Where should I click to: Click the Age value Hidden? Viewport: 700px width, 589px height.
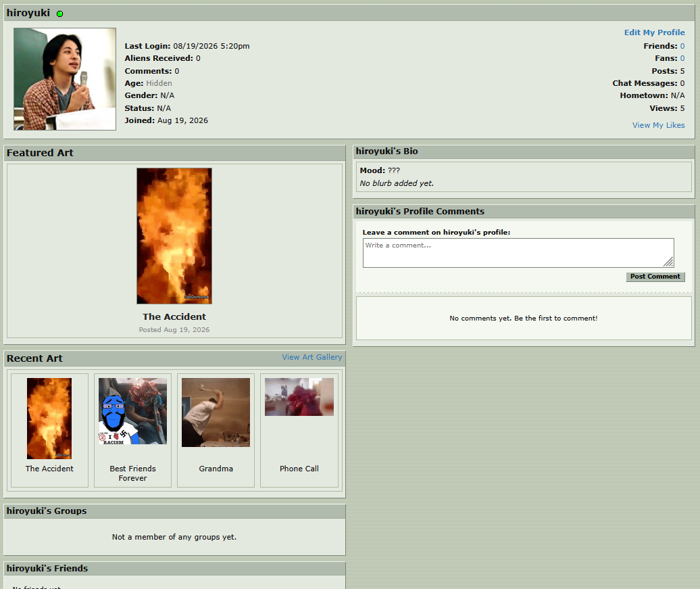[x=159, y=83]
